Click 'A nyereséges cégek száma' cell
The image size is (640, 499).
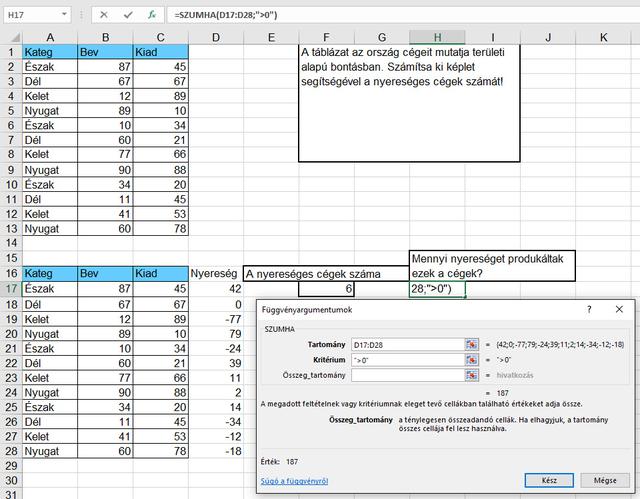[x=326, y=274]
